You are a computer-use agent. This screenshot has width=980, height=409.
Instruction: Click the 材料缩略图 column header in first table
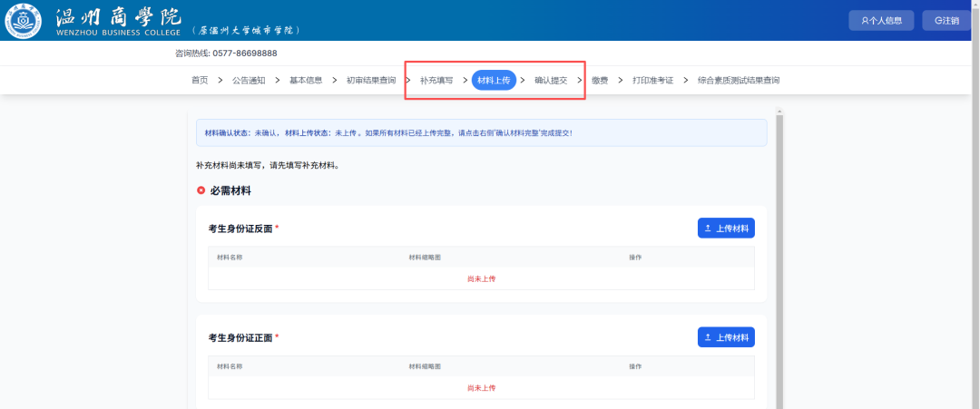(425, 258)
